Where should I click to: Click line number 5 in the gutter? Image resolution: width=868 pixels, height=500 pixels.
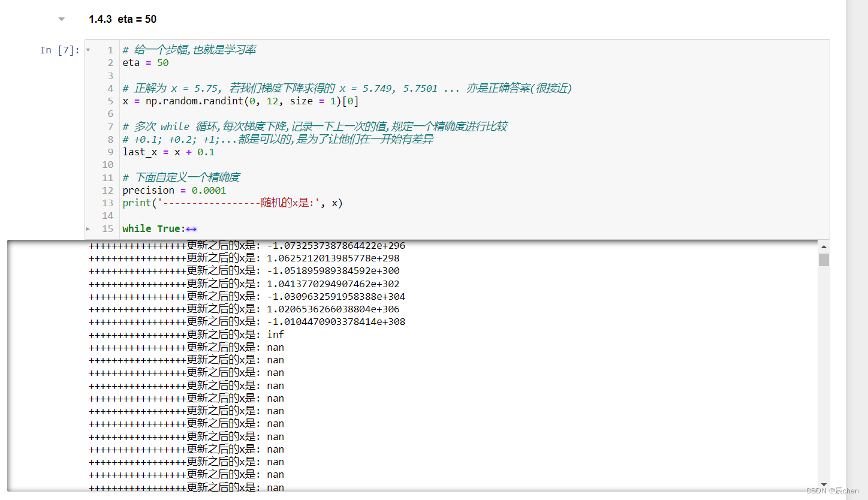tap(110, 101)
